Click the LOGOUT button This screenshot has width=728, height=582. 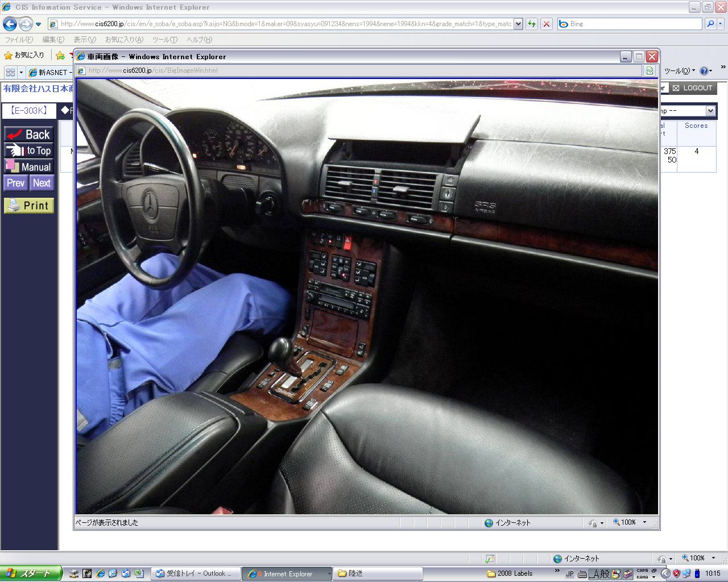pos(692,88)
